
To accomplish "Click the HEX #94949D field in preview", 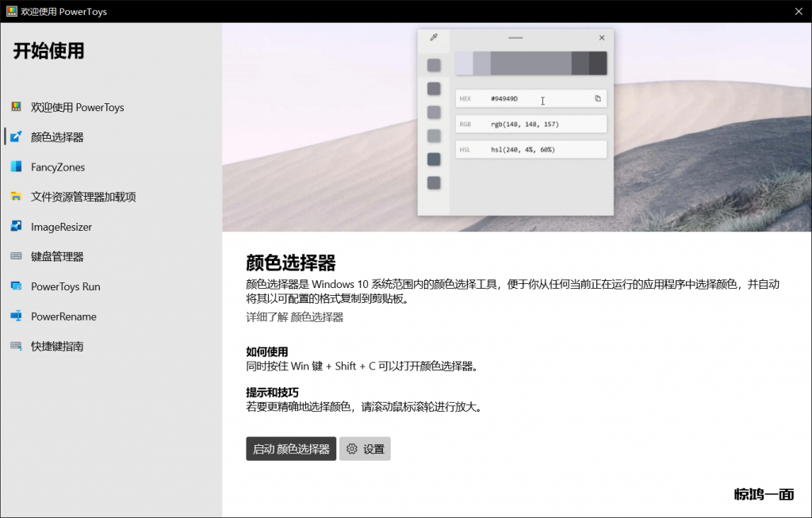I will [x=523, y=99].
